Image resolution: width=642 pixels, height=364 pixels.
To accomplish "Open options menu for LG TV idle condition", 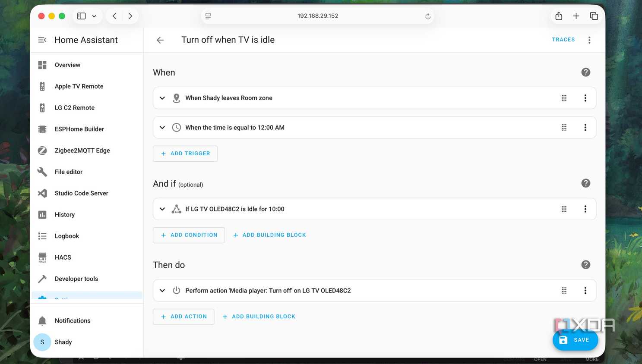I will [585, 209].
